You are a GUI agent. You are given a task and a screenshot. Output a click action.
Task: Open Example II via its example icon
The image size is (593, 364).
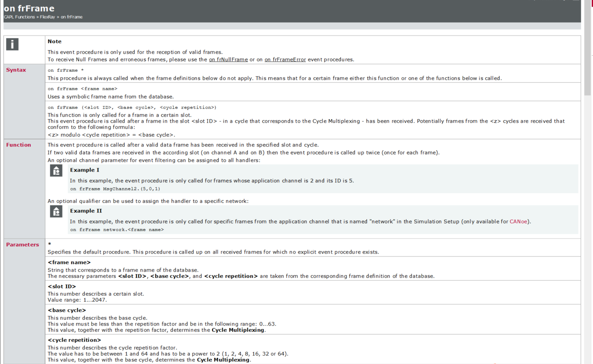(x=56, y=211)
